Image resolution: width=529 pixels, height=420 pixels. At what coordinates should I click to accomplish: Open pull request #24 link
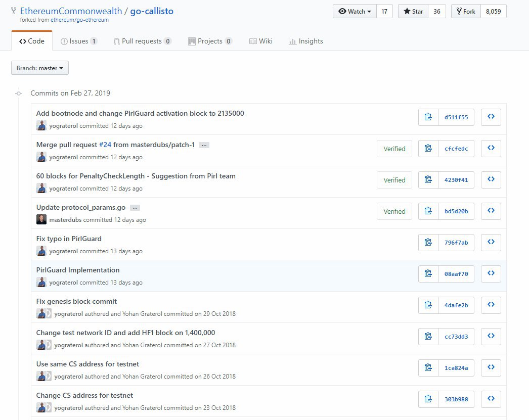click(105, 145)
